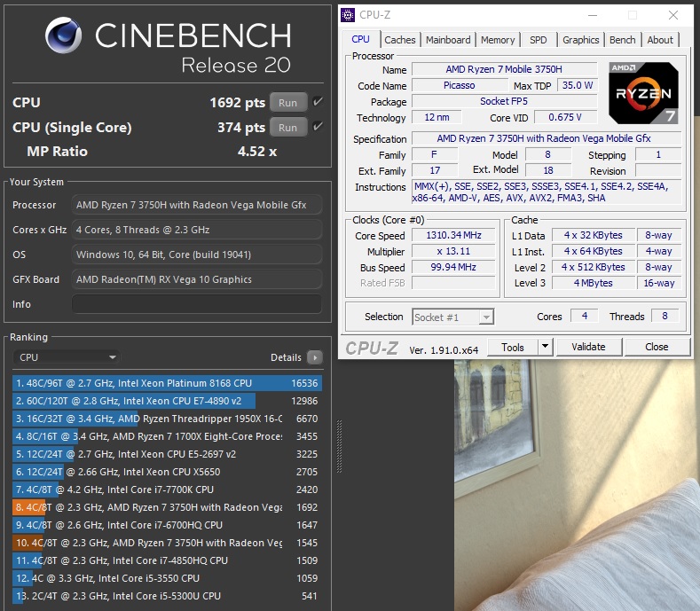The image size is (700, 611).
Task: Click the MP Ratio value 4.52 x
Action: point(257,152)
